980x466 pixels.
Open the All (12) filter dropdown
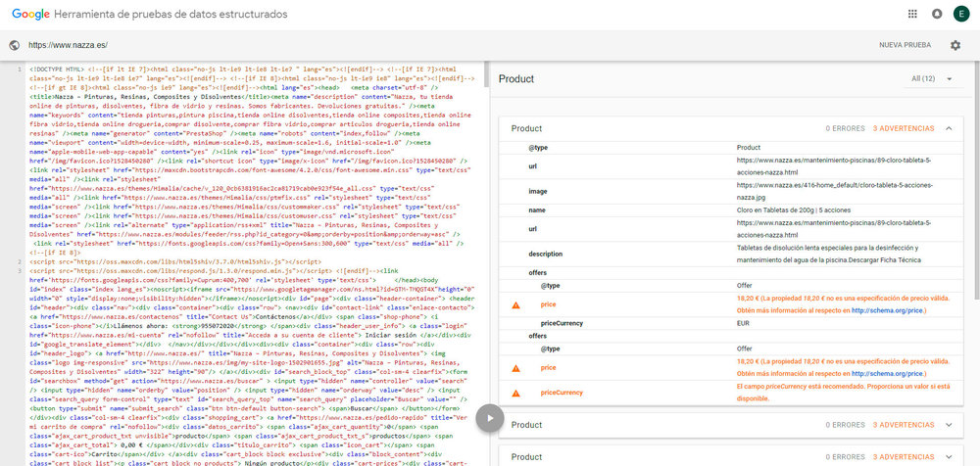pyautogui.click(x=932, y=78)
